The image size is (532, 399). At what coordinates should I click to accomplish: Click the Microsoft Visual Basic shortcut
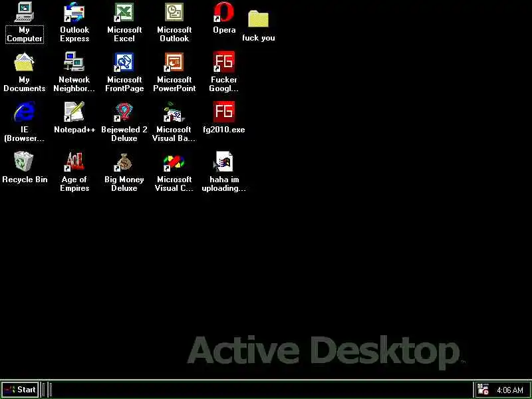click(x=174, y=112)
